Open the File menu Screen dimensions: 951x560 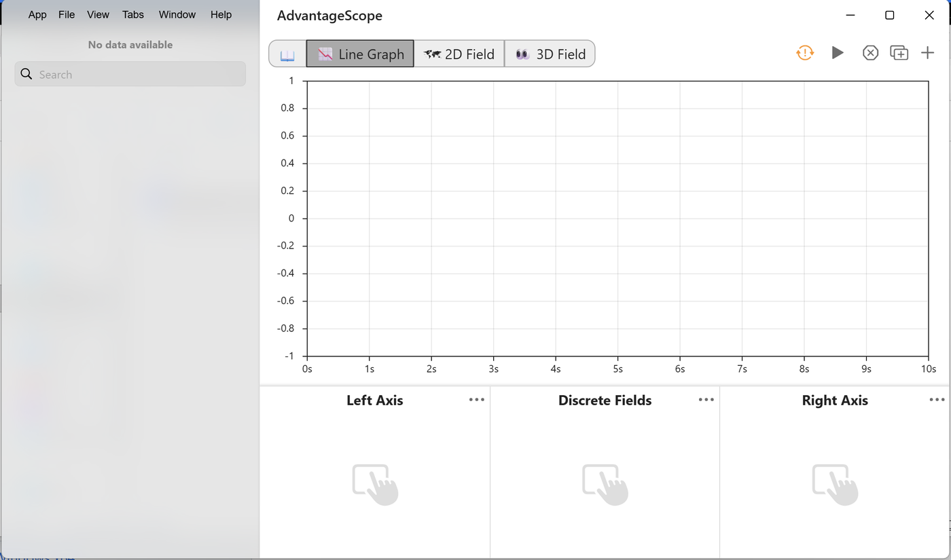click(67, 14)
